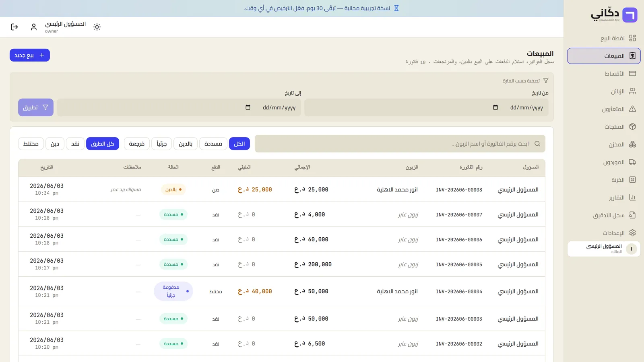Open المتعثرون defaulters page
This screenshot has width=644, height=362.
click(x=604, y=109)
